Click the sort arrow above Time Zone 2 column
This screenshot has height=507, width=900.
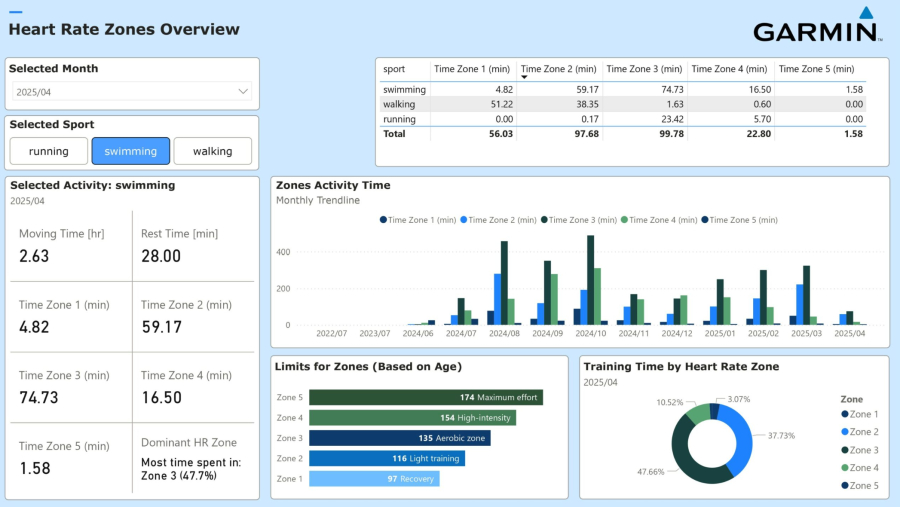pos(525,77)
